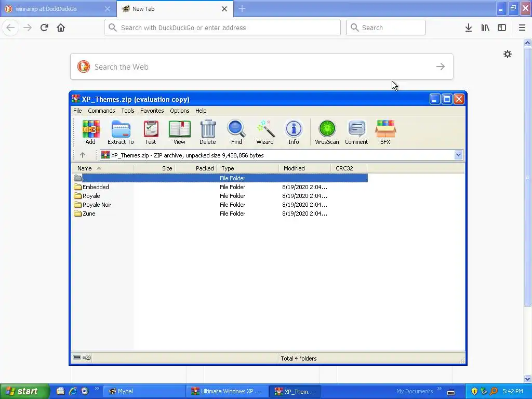Click the browser page scrollbar down arrow

click(527, 379)
